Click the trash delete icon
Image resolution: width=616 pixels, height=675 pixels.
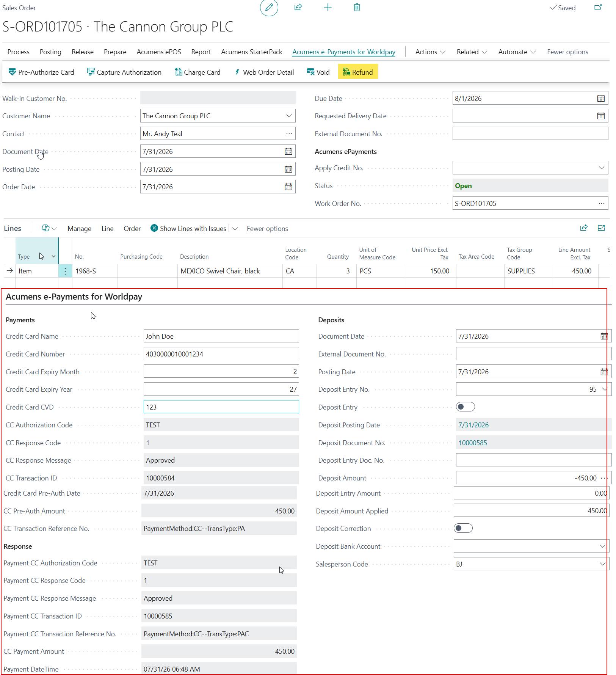[x=357, y=7]
